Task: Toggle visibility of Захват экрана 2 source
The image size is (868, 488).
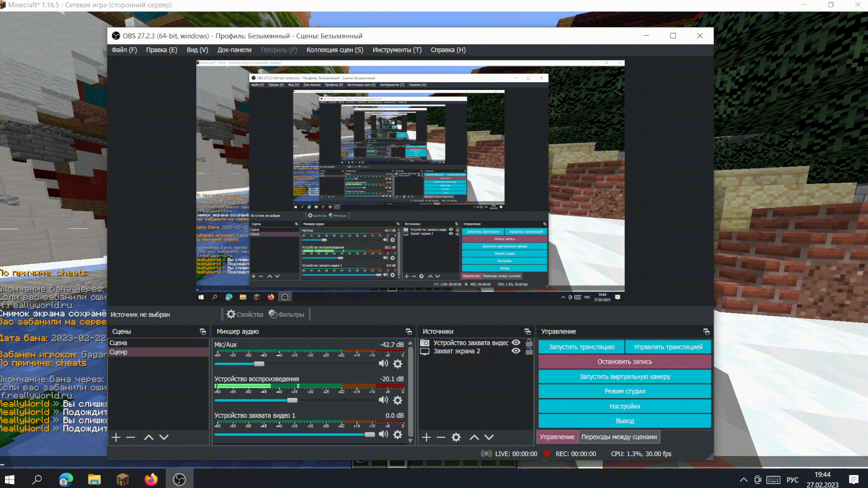Action: [516, 351]
